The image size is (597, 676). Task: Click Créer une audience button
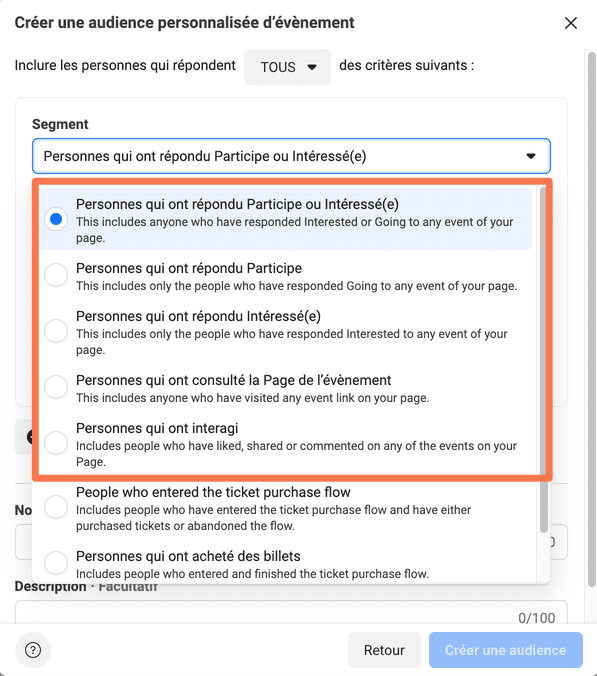pos(506,650)
